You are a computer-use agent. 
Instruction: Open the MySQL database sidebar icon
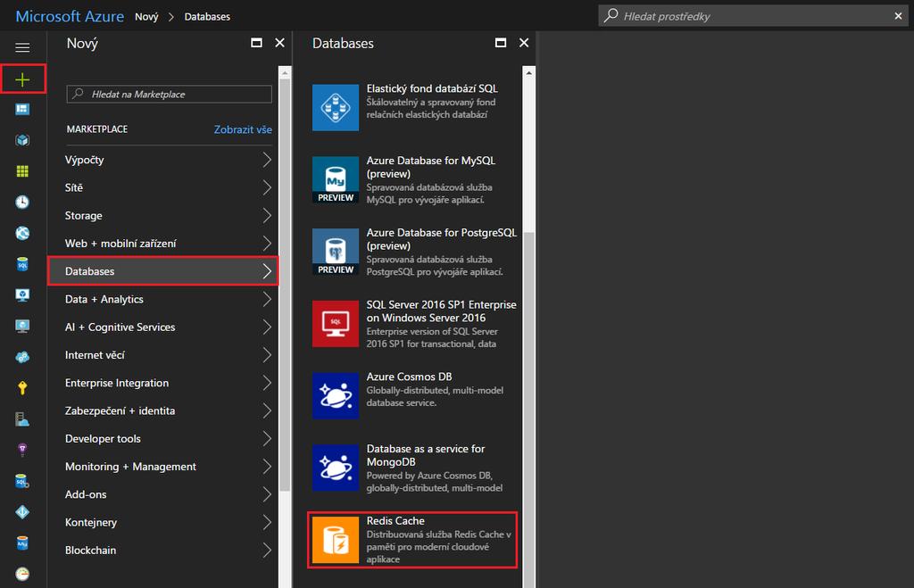tap(22, 542)
